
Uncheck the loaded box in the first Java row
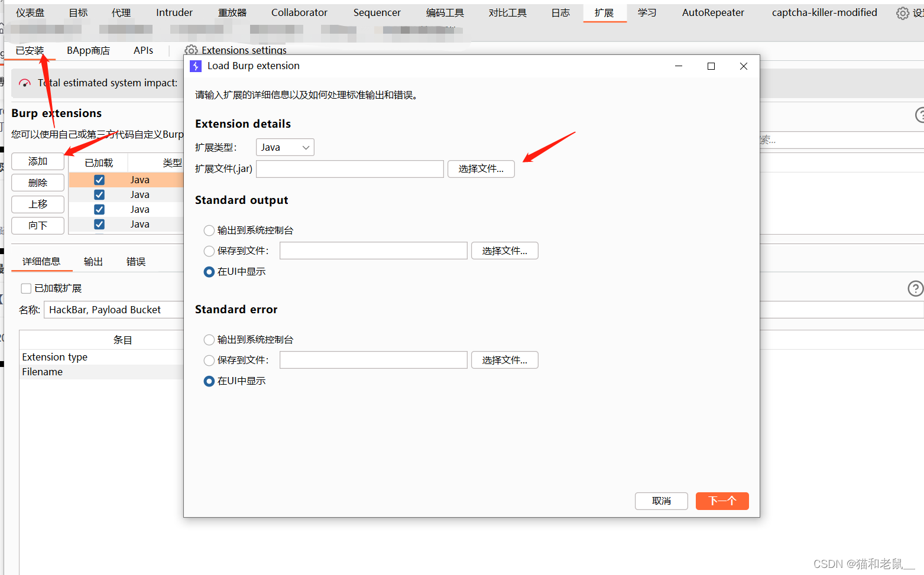point(99,180)
